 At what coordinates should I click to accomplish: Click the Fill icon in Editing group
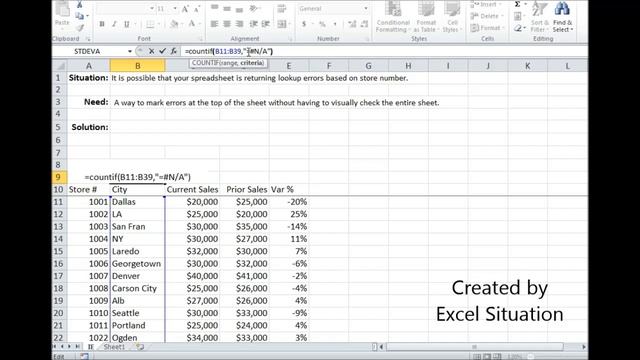point(518,16)
